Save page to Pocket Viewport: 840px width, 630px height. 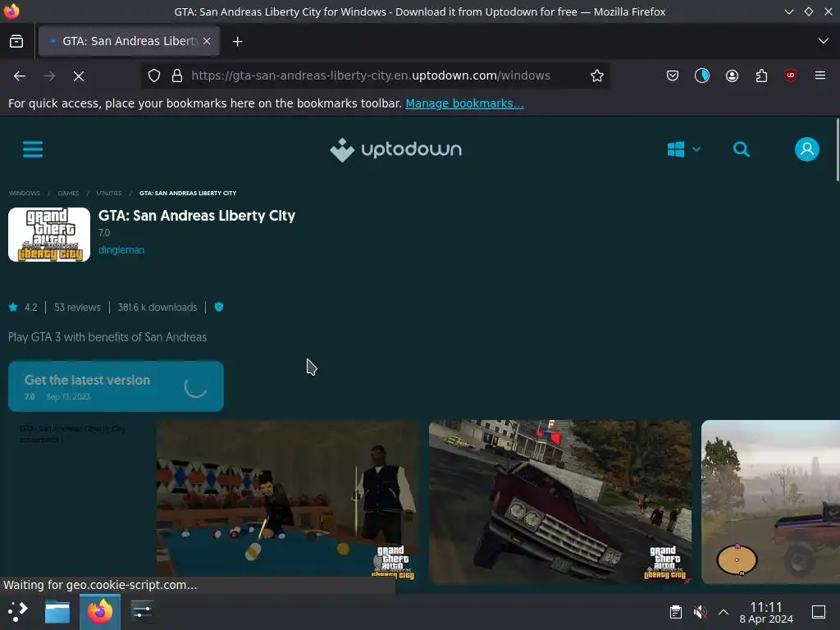[x=673, y=76]
